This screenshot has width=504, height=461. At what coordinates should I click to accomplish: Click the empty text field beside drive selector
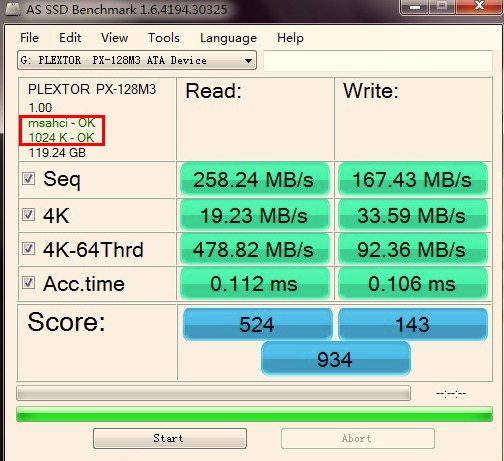coord(378,60)
